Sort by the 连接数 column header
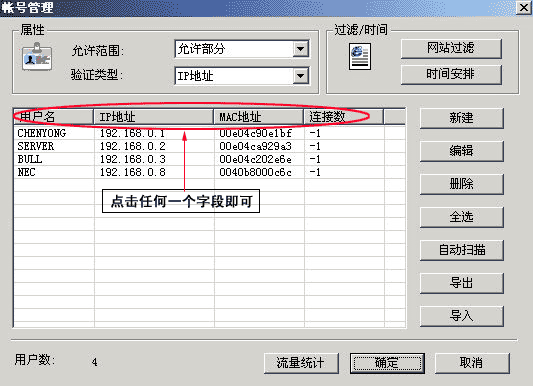533x386 pixels. 343,117
